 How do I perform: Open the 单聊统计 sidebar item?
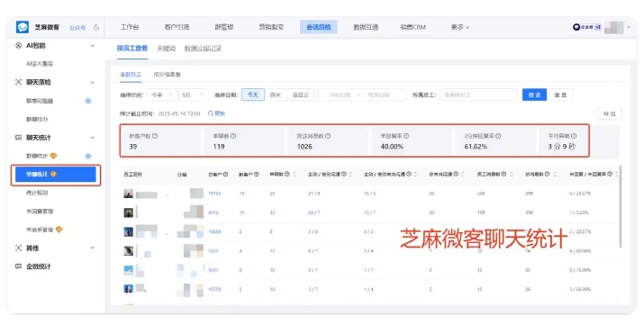click(56, 175)
